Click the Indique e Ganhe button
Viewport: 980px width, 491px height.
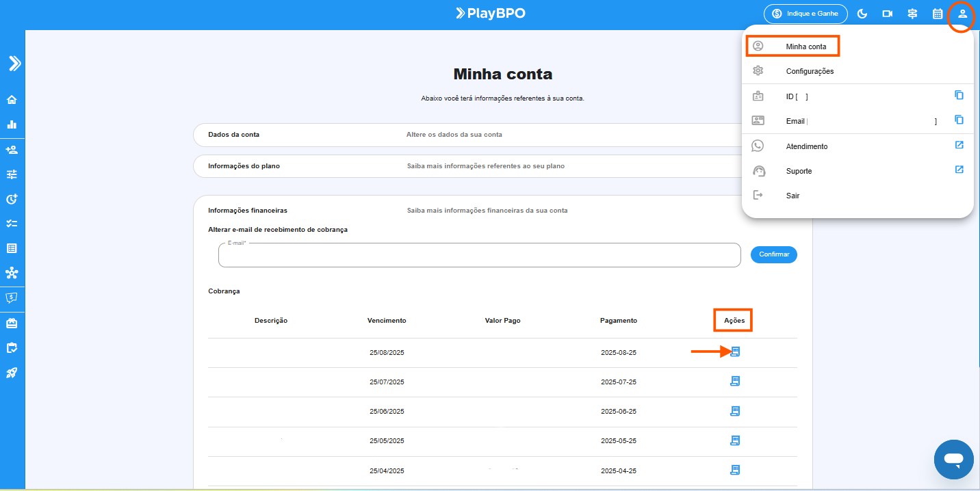(805, 14)
